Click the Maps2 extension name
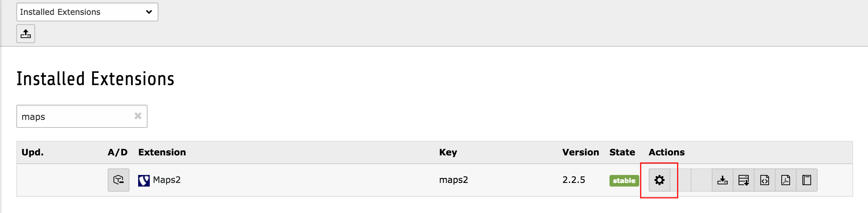This screenshot has width=868, height=213. (x=167, y=180)
